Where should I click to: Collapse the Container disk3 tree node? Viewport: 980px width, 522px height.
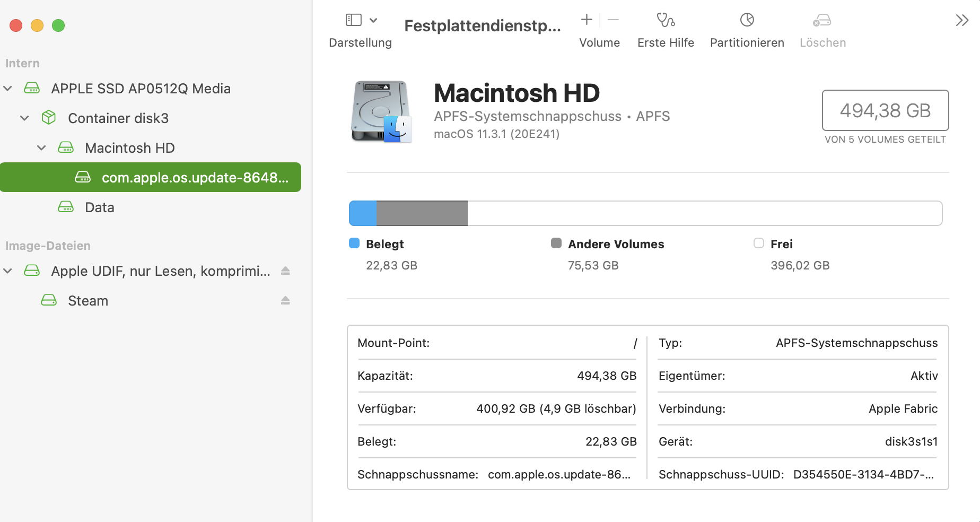click(24, 118)
